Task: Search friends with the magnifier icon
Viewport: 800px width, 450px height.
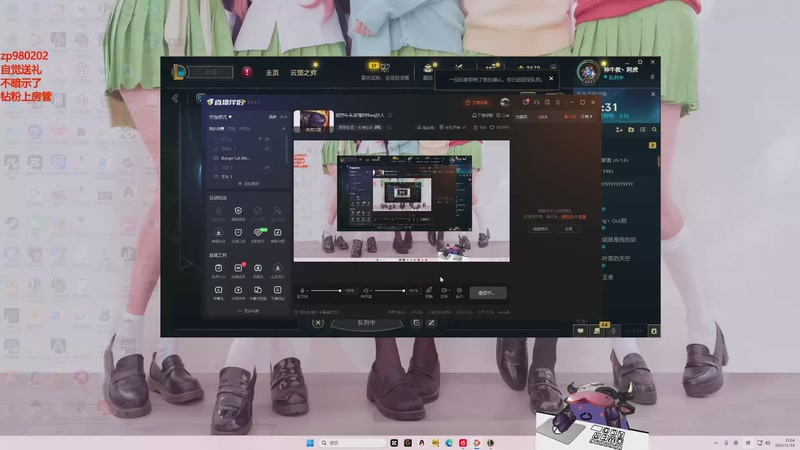Action: (x=654, y=130)
